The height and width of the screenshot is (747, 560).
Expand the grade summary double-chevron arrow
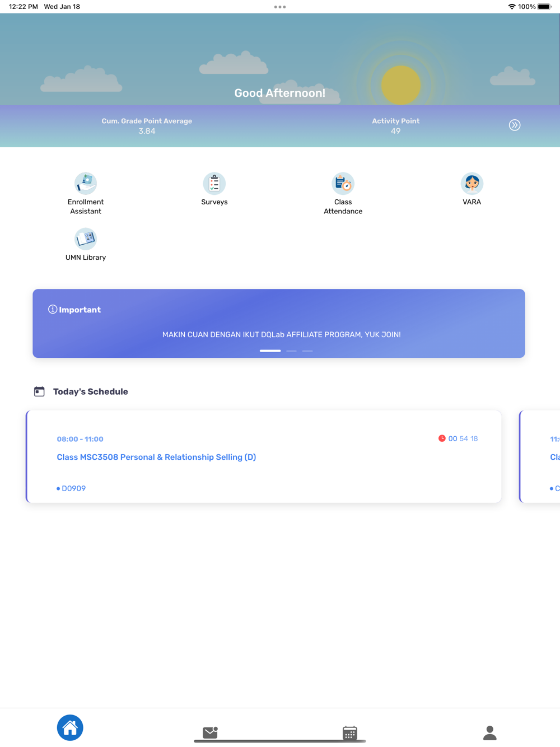pyautogui.click(x=515, y=125)
